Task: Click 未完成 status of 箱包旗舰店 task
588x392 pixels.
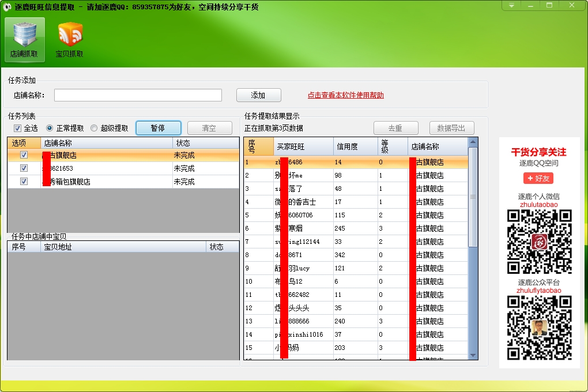Action: pyautogui.click(x=184, y=182)
